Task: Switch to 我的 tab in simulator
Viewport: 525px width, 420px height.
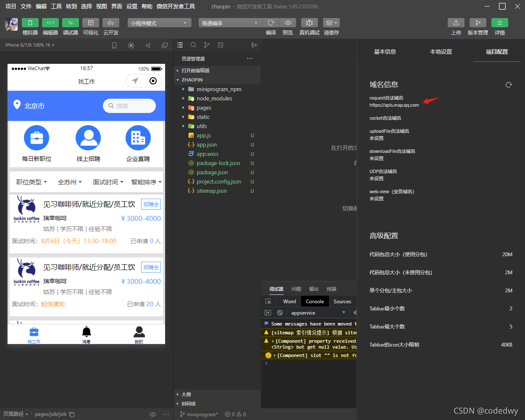Action: 139,335
